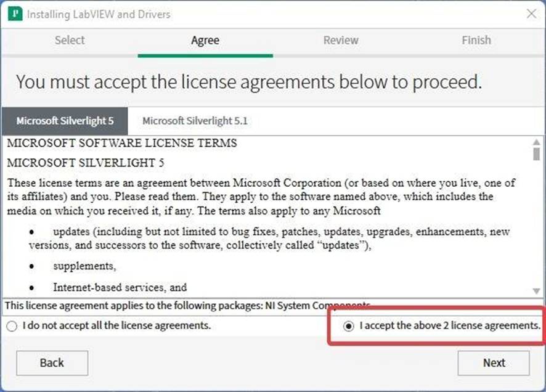
Task: Choose 'I do not accept all the license agreements'
Action: (108, 325)
